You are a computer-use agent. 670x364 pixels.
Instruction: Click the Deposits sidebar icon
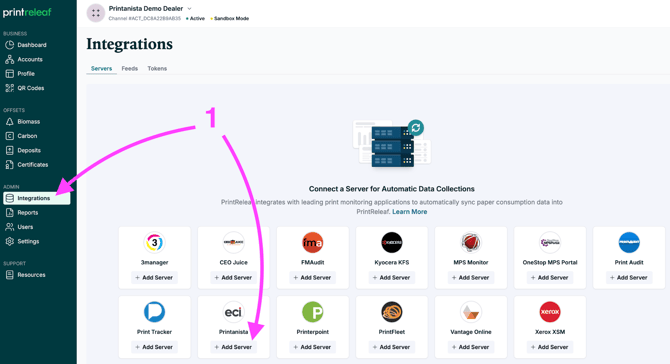tap(9, 150)
